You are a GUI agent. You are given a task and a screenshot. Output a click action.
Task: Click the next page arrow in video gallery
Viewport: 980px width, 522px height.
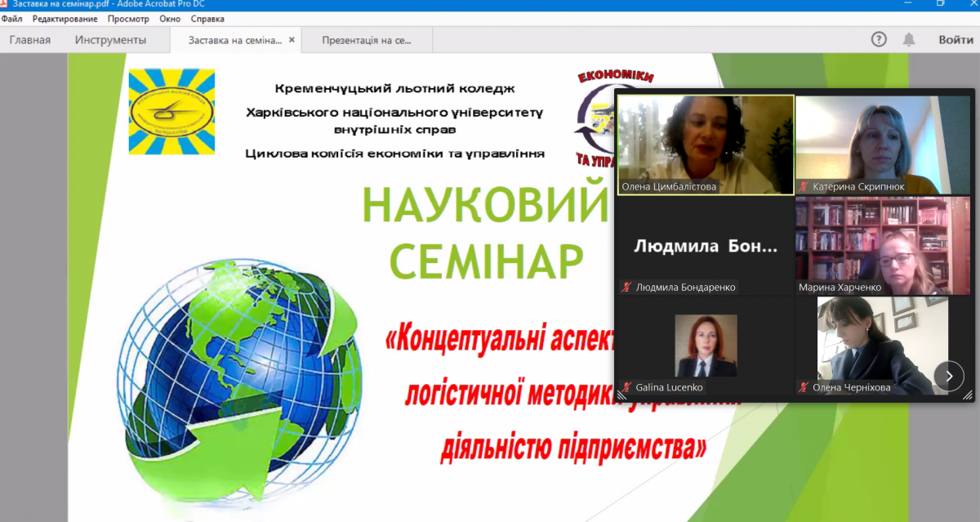tap(948, 377)
